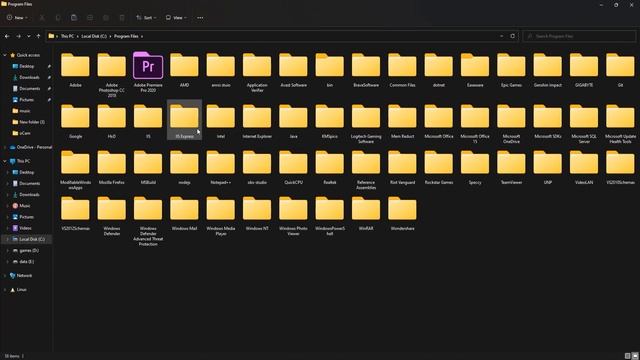The width and height of the screenshot is (640, 360).
Task: Select the GIGABYTE folder
Action: [584, 70]
